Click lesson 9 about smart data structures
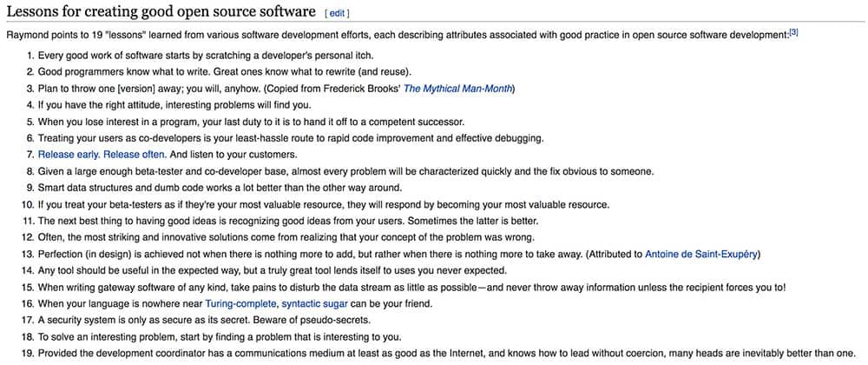The height and width of the screenshot is (365, 868). click(220, 187)
